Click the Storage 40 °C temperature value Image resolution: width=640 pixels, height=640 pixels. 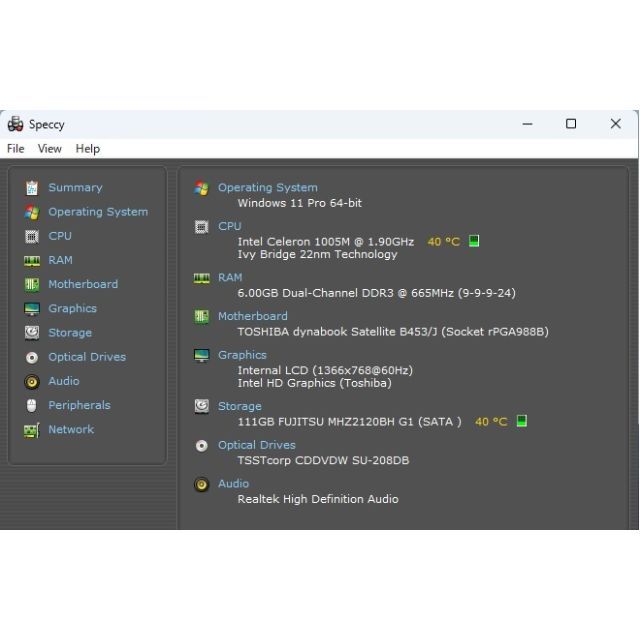(x=491, y=422)
